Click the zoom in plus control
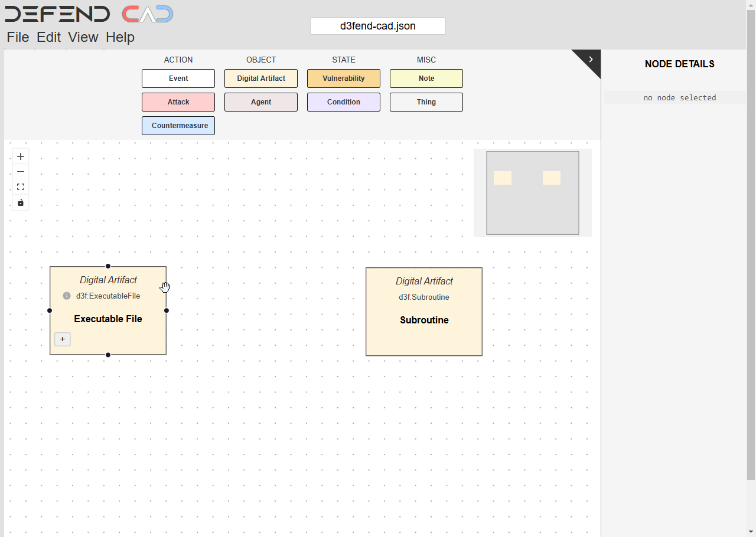This screenshot has width=756, height=537. [21, 156]
